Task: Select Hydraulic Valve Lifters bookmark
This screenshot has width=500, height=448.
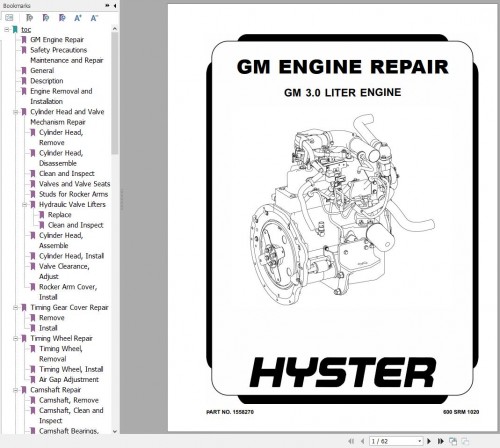Action: [72, 205]
